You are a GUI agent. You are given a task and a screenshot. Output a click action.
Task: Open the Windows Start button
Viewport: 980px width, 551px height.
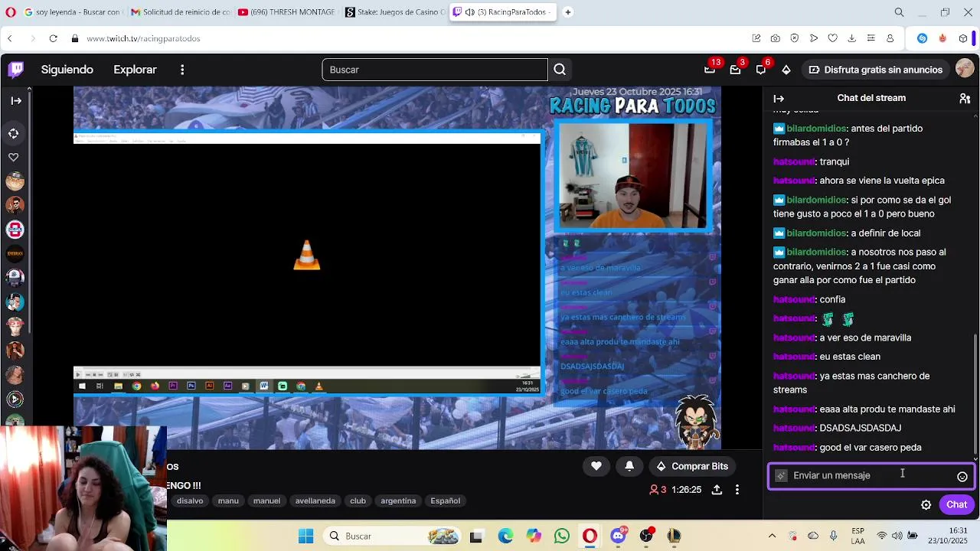pos(305,536)
